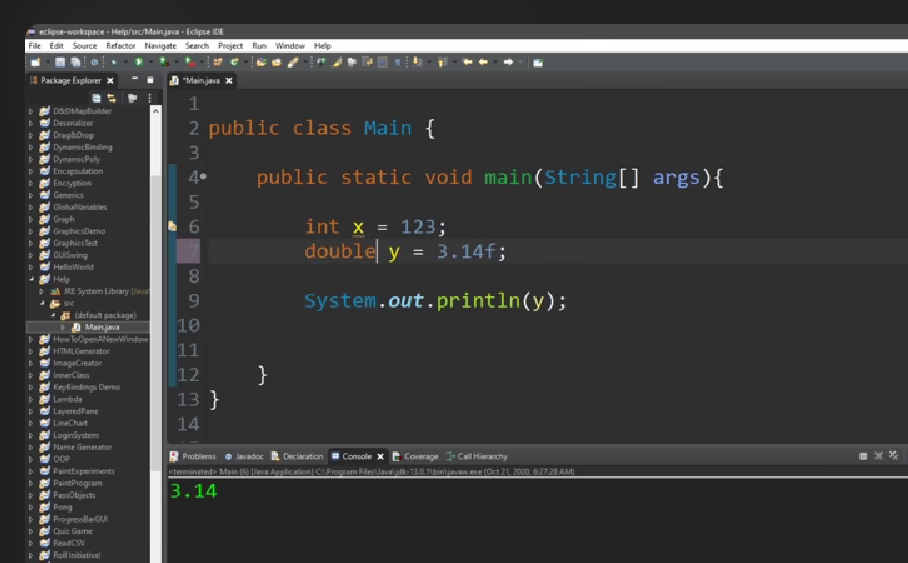Toggle the fold marker on line 4

203,177
